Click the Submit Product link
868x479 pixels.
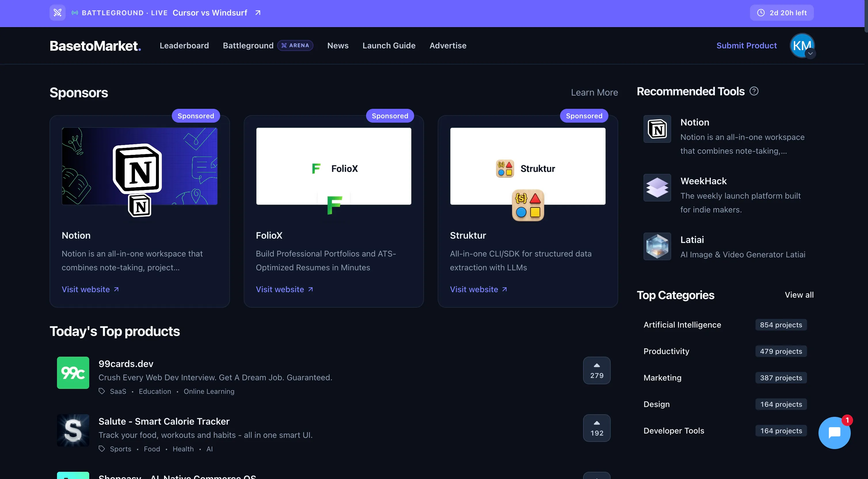746,45
